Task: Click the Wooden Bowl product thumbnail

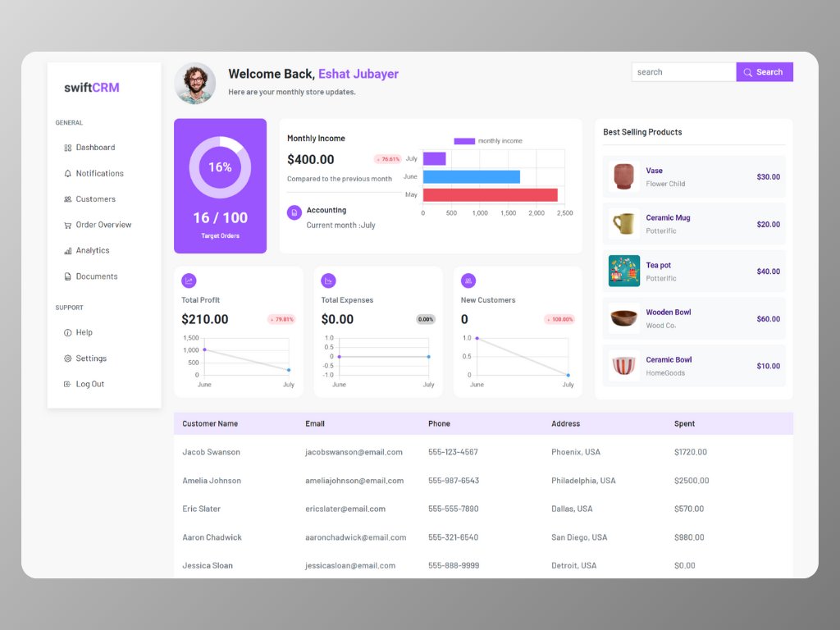Action: (624, 318)
